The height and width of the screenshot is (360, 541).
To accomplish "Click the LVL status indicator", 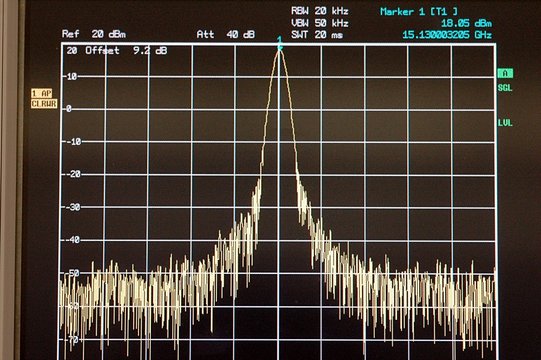I will point(505,123).
